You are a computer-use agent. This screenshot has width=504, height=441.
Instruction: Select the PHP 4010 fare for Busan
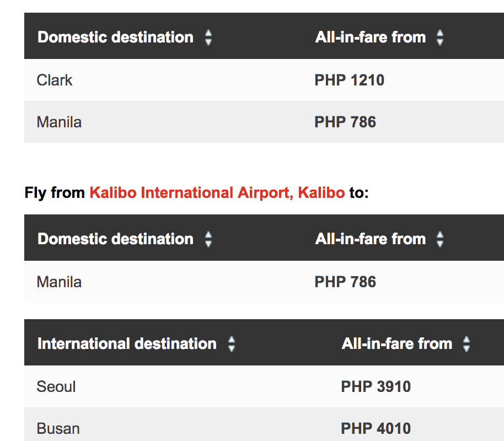point(376,429)
